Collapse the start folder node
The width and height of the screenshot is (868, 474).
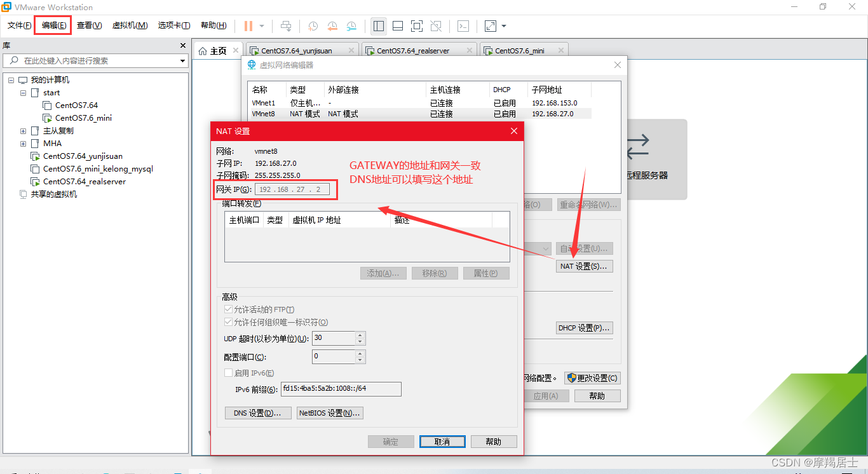click(x=24, y=93)
